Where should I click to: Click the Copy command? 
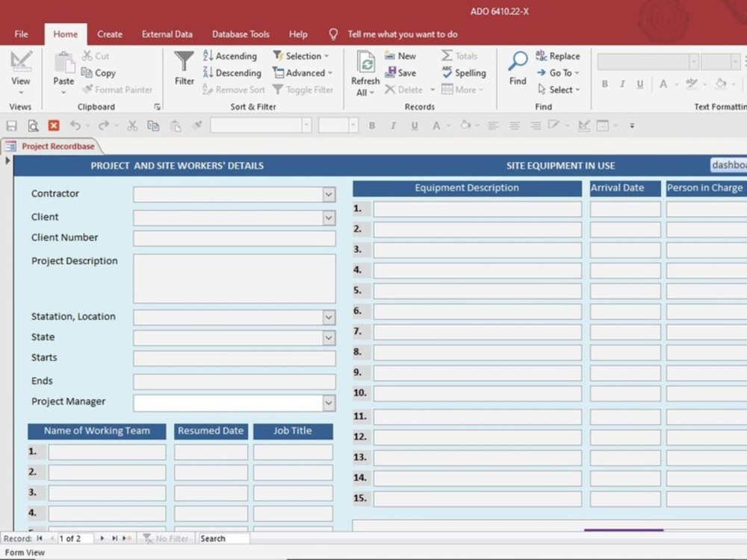click(99, 73)
